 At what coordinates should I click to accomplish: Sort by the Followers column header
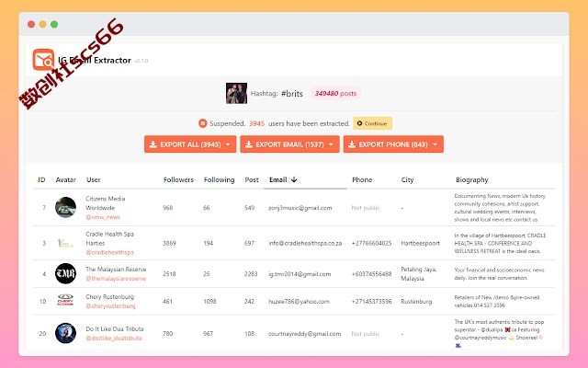pos(178,179)
